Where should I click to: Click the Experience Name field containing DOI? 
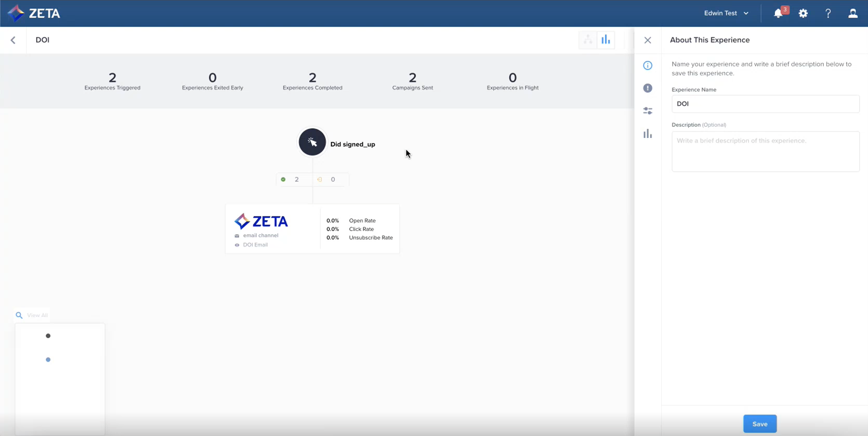coord(765,104)
